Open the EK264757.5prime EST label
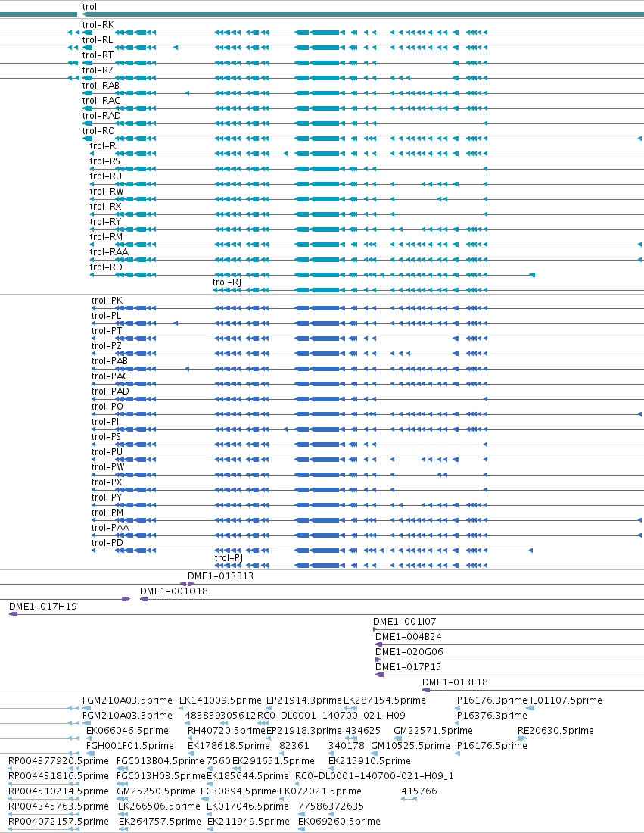This screenshot has width=644, height=833. pyautogui.click(x=160, y=822)
